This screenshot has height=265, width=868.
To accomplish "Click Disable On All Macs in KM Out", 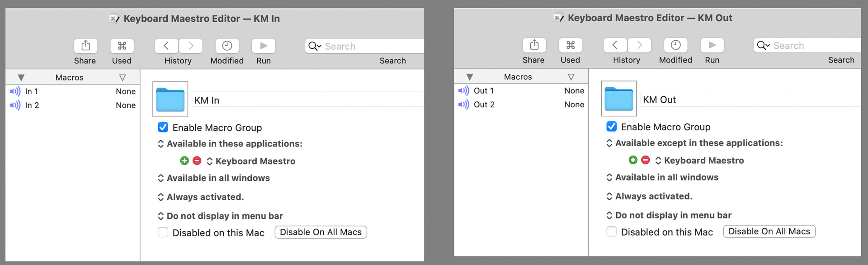I will click(x=769, y=231).
